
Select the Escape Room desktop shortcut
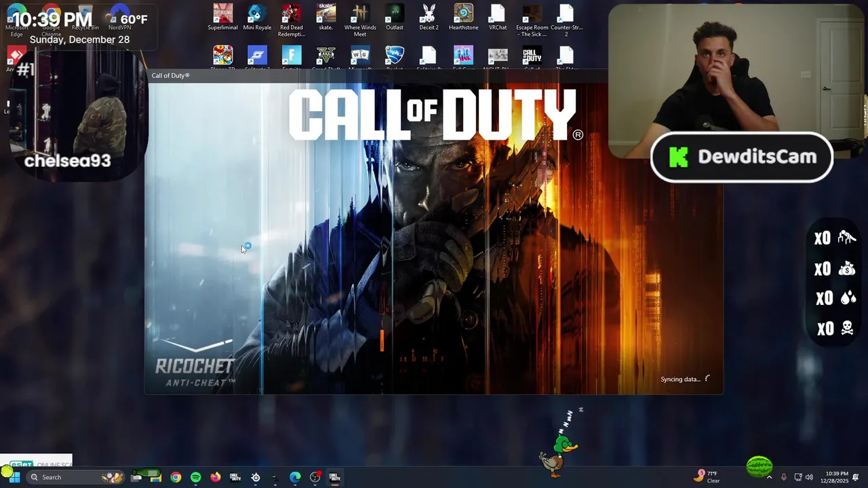tap(532, 20)
